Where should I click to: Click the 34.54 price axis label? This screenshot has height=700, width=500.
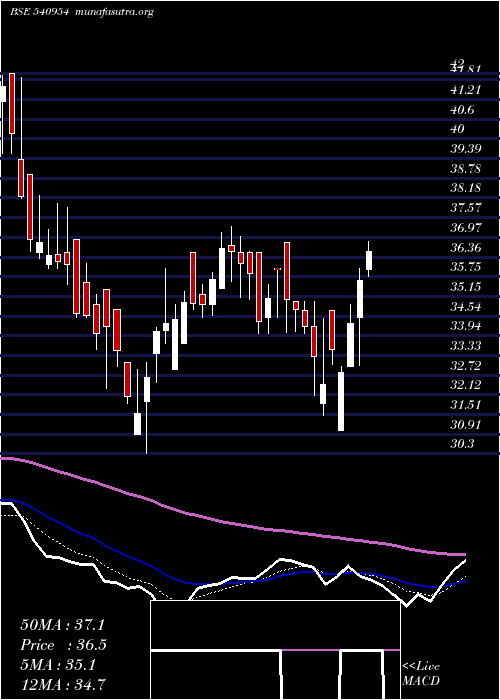coord(466,306)
